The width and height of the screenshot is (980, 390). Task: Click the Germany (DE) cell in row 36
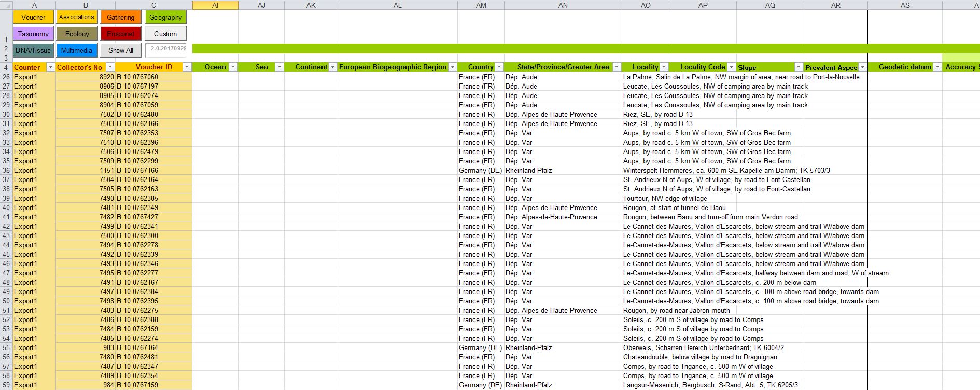click(x=481, y=170)
